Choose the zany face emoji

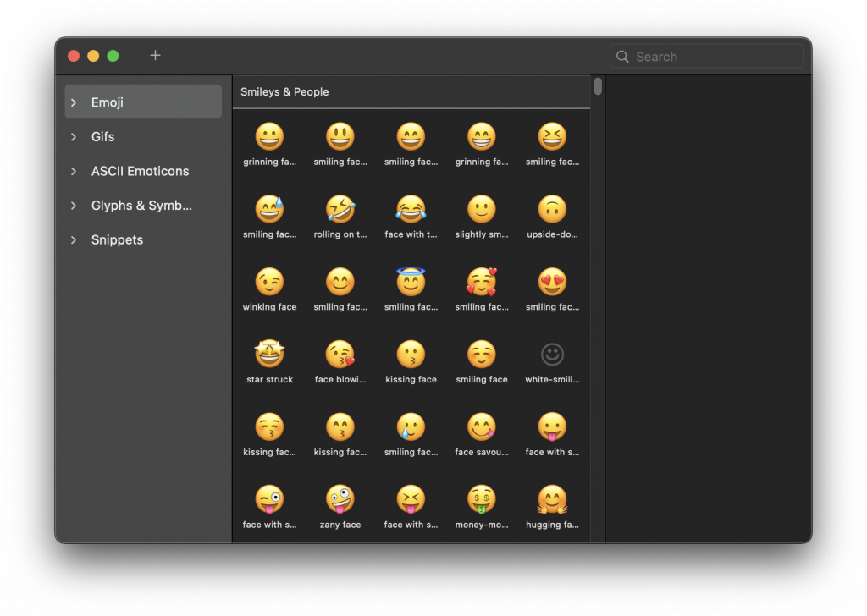pos(340,500)
